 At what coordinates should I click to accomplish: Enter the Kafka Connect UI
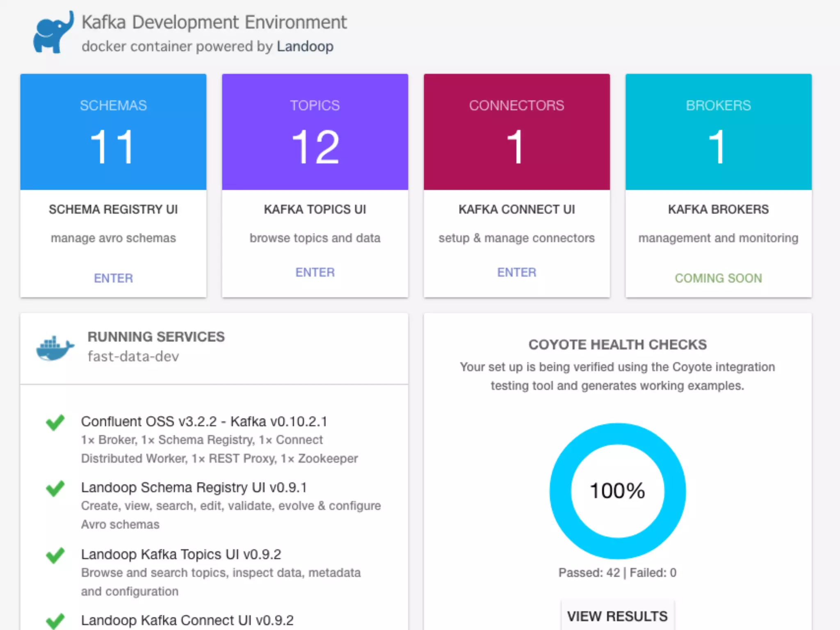click(516, 272)
